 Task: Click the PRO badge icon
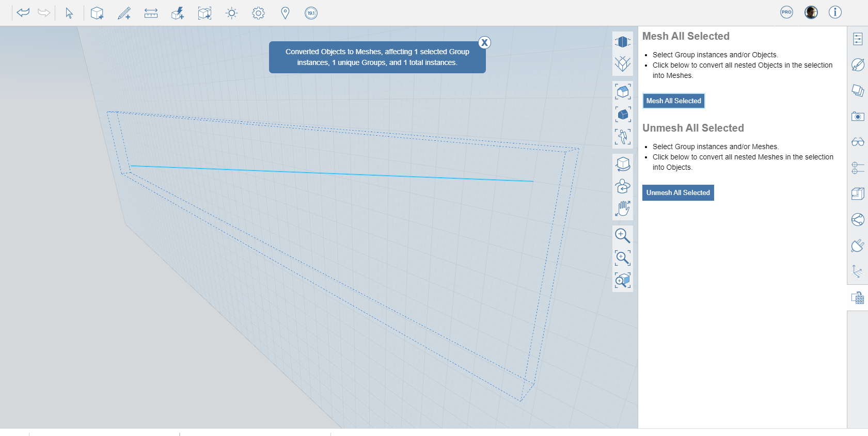pyautogui.click(x=786, y=12)
